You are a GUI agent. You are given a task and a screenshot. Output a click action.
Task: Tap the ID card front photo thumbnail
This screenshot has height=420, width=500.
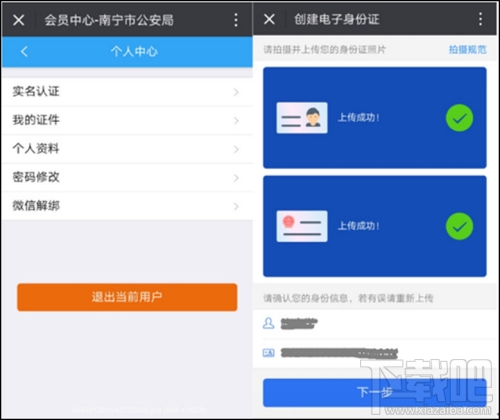click(x=302, y=118)
